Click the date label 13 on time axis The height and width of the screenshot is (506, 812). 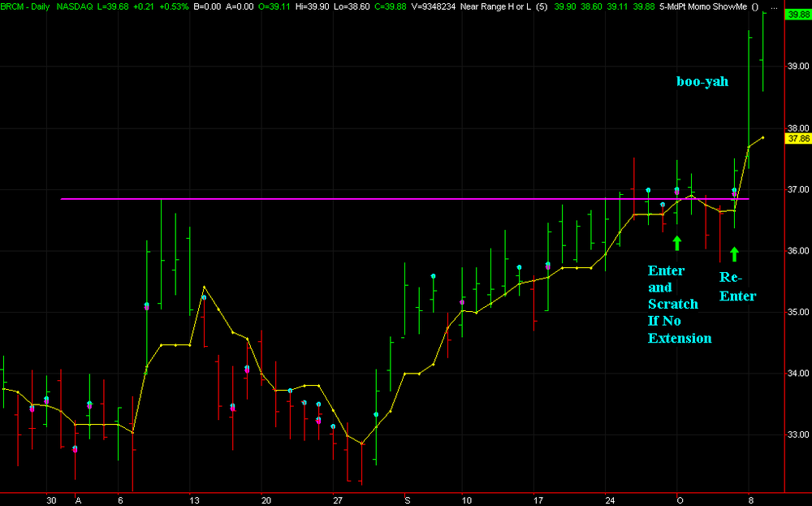pos(194,501)
